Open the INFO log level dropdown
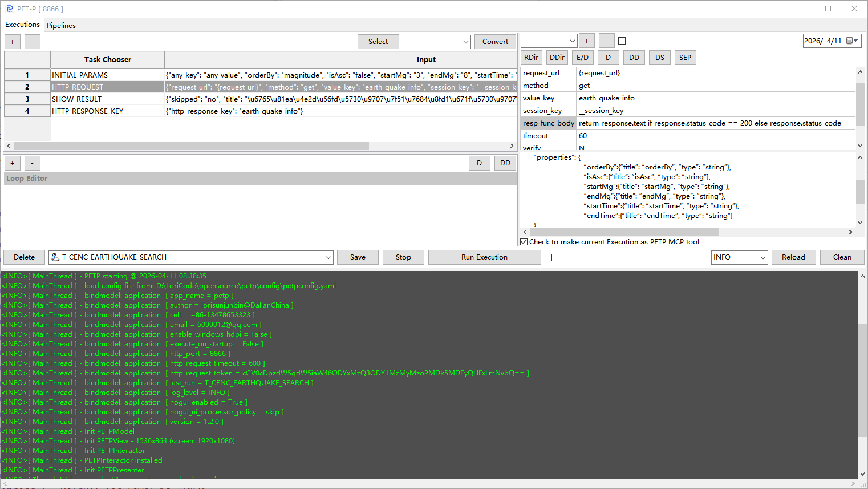 click(739, 257)
